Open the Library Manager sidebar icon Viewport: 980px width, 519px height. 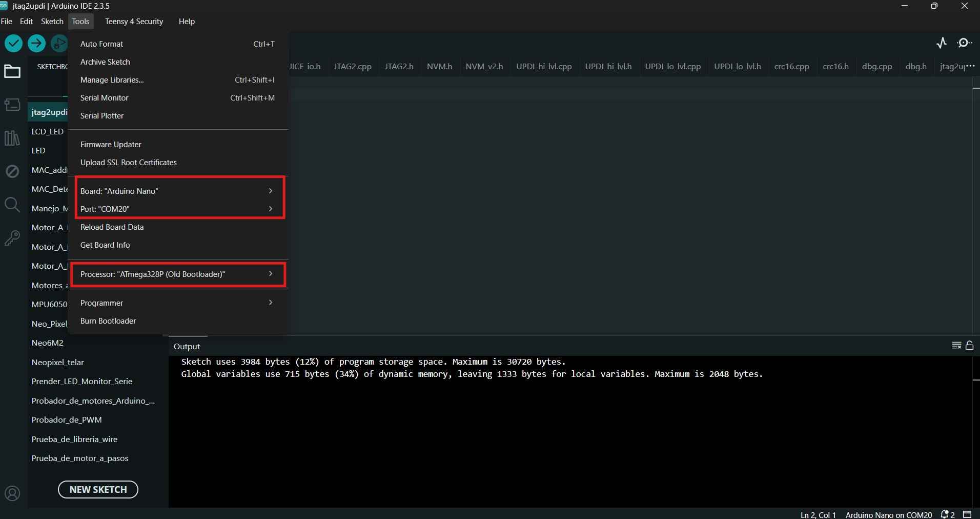point(12,138)
